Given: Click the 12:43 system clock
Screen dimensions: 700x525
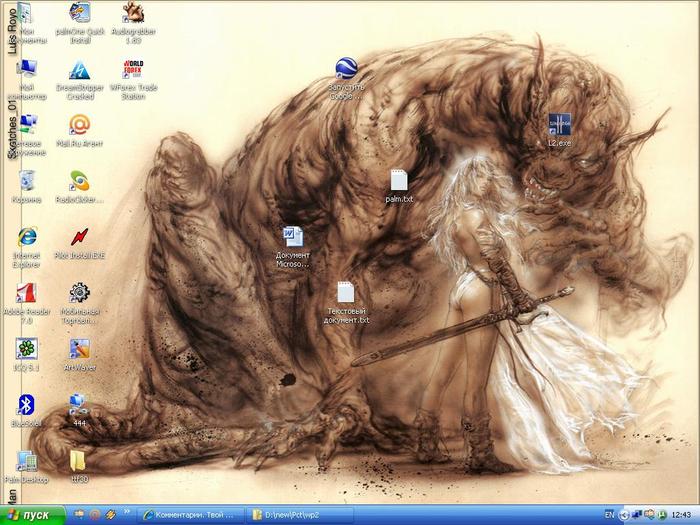Looking at the screenshot, I should point(680,515).
